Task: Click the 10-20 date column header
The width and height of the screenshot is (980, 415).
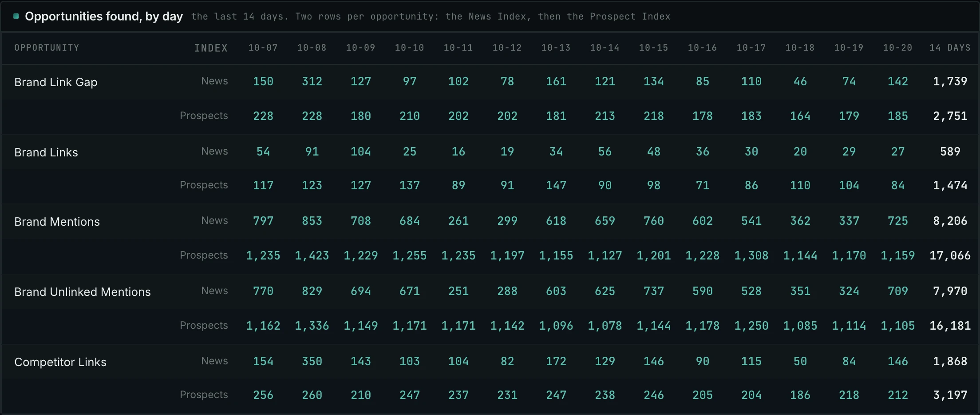Action: [x=897, y=48]
